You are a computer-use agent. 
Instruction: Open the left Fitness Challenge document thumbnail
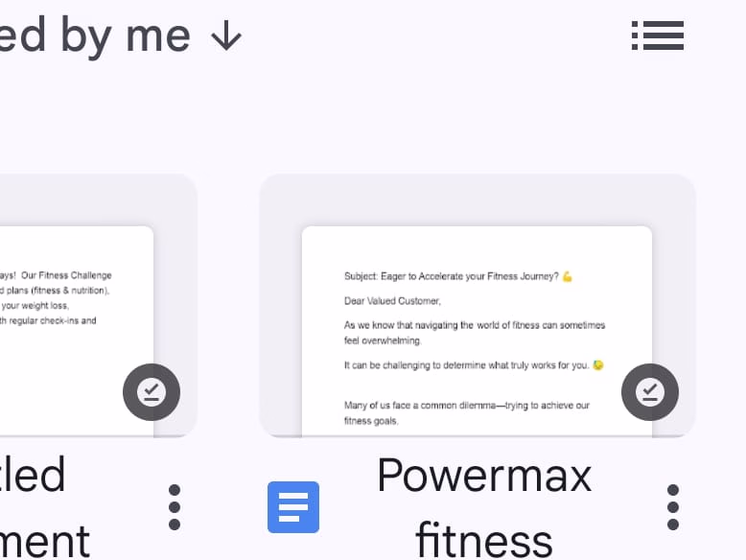(76, 331)
